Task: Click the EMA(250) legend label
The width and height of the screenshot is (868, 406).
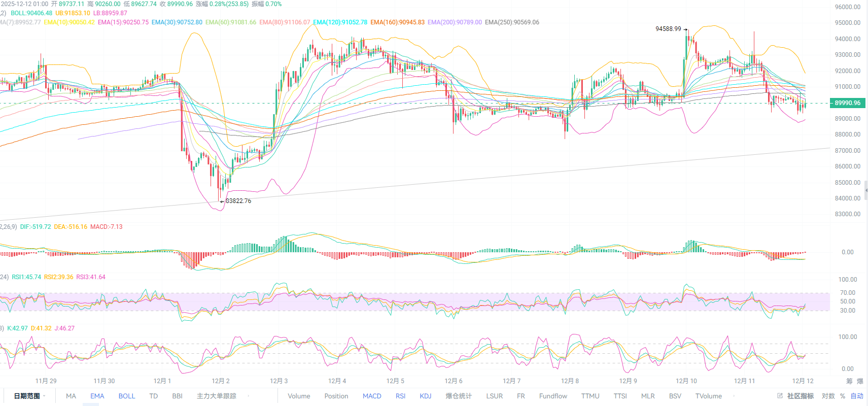Action: (x=512, y=22)
